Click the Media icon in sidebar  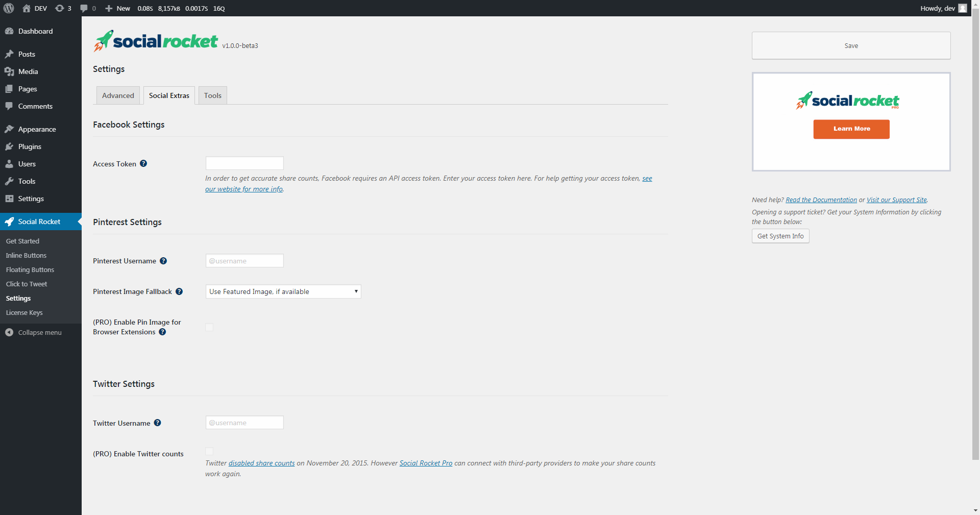(9, 71)
